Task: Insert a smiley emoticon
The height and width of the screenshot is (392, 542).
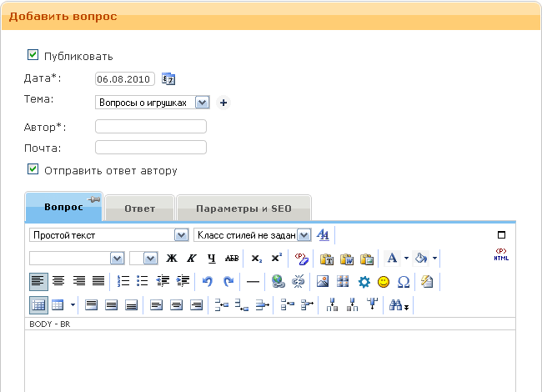Action: coord(384,281)
